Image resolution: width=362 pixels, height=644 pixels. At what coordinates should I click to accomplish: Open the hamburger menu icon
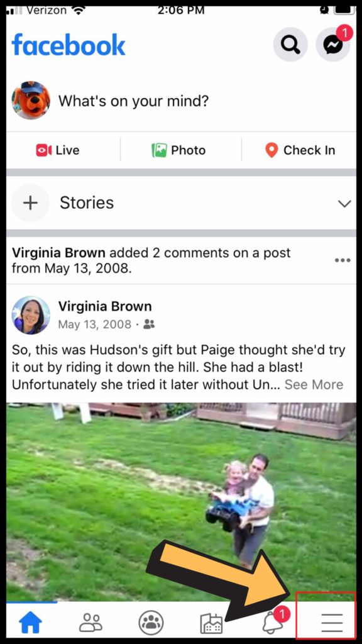pyautogui.click(x=332, y=623)
